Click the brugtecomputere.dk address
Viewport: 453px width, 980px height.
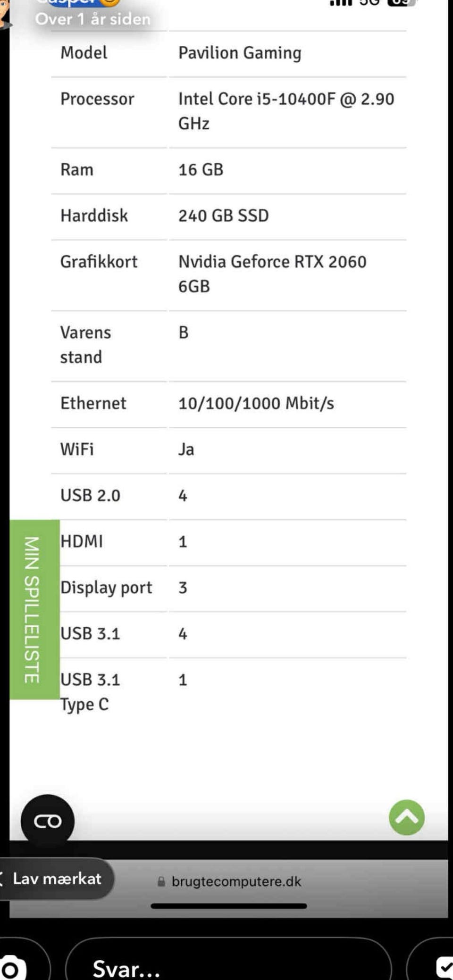236,881
